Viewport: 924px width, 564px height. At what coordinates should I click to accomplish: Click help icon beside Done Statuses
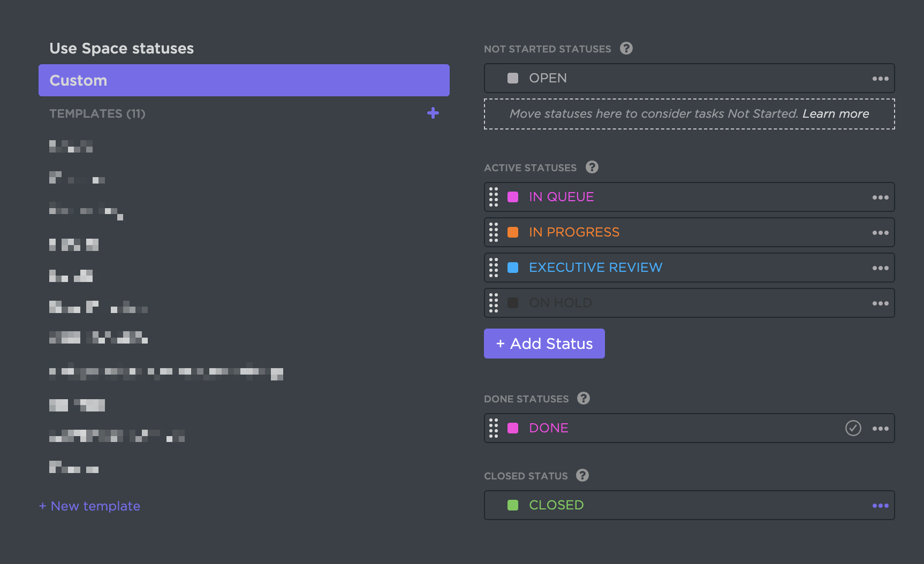[x=584, y=399]
